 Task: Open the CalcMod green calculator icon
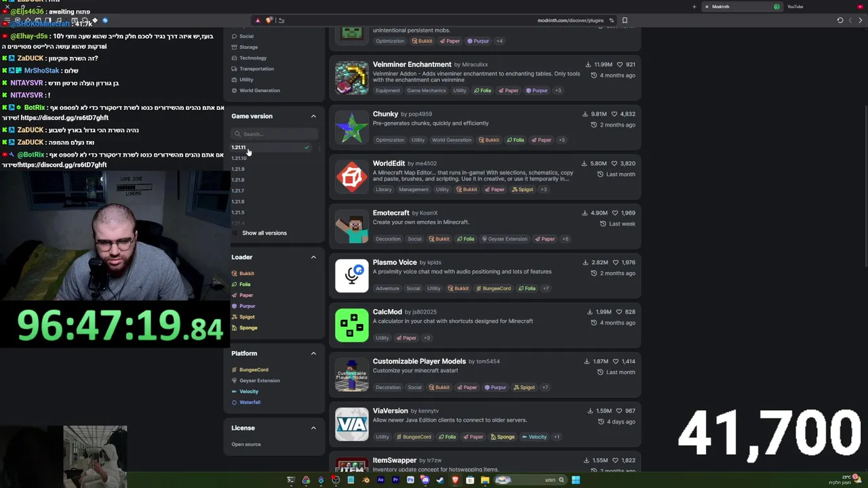tap(351, 325)
